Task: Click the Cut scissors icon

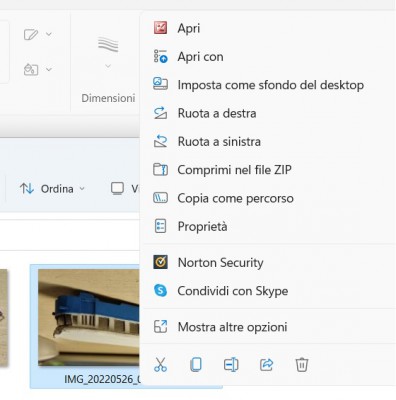Action: click(160, 364)
